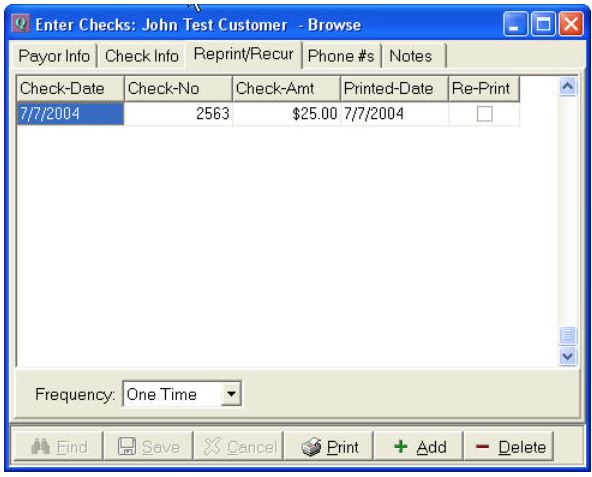Viewport: 592px width, 477px height.
Task: Click the scrollbar thumb in the grid
Action: tap(568, 336)
